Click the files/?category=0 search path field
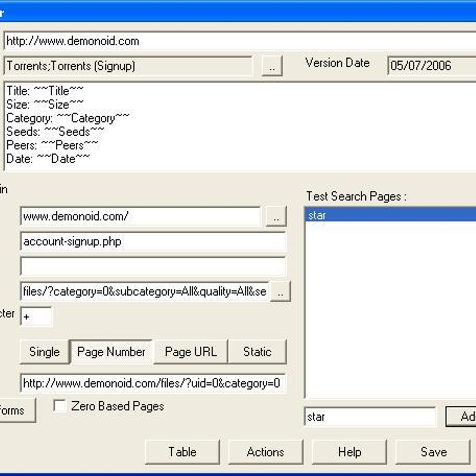The height and width of the screenshot is (476, 476). click(x=145, y=291)
